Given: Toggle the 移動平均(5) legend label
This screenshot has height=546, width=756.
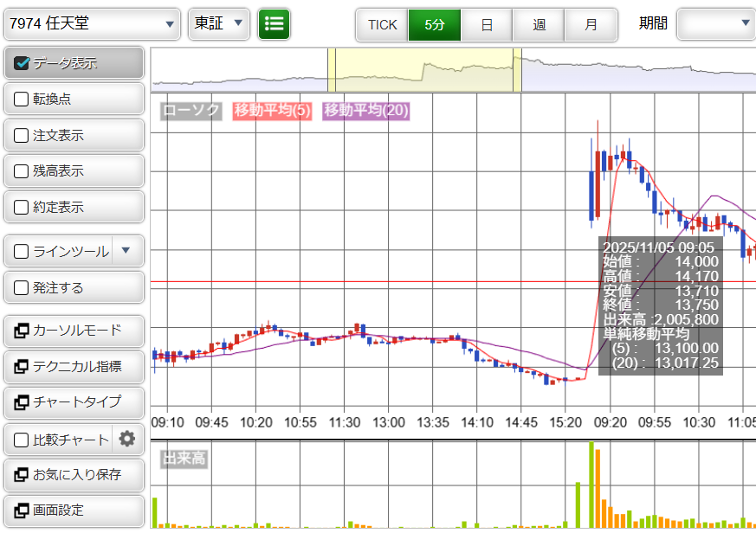Looking at the screenshot, I should (272, 111).
